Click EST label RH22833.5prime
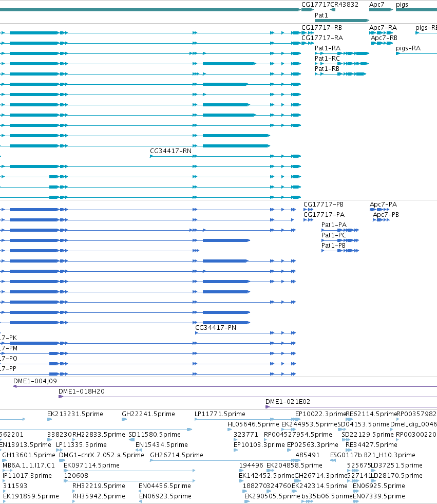 pyautogui.click(x=99, y=435)
